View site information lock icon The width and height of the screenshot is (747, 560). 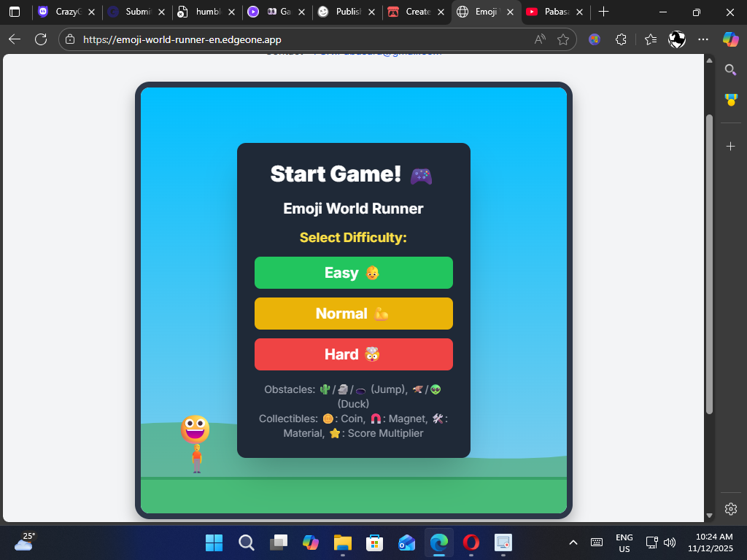[70, 39]
